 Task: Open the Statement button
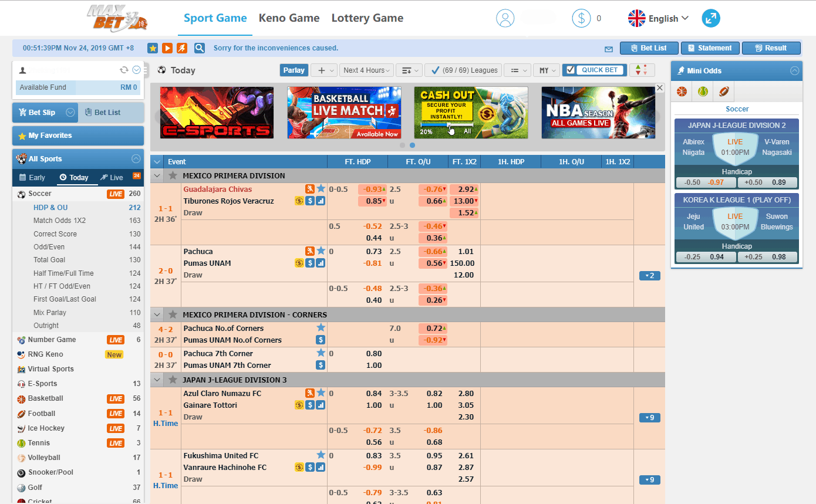coord(710,48)
